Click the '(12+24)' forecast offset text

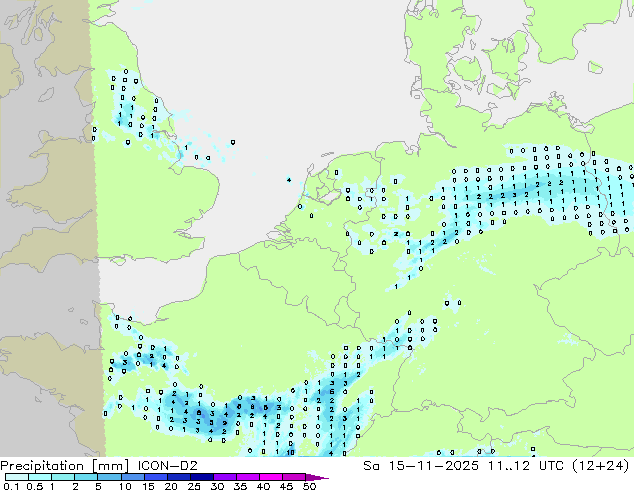601,466
